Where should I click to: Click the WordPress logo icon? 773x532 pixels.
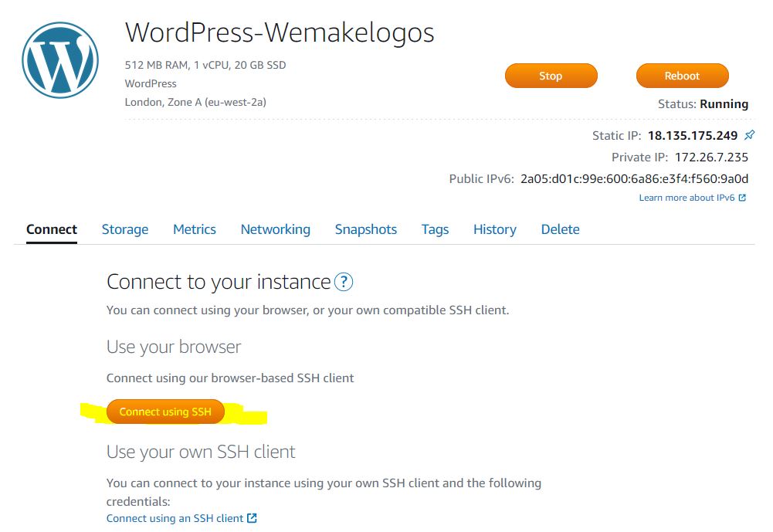[x=60, y=59]
